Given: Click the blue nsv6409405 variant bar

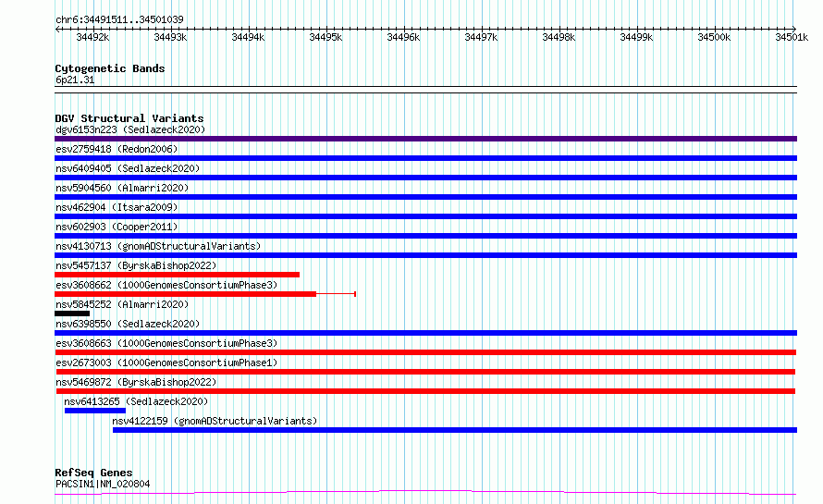Looking at the screenshot, I should (x=425, y=178).
